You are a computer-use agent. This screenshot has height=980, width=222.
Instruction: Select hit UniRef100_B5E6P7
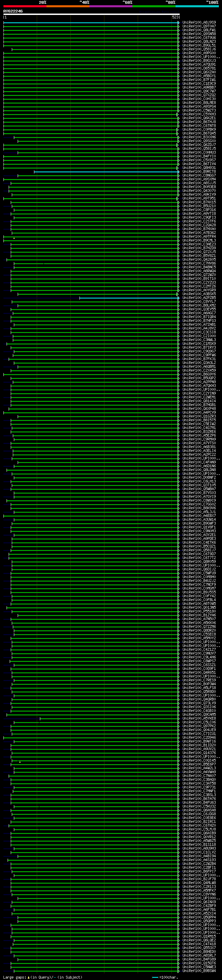[x=199, y=764]
